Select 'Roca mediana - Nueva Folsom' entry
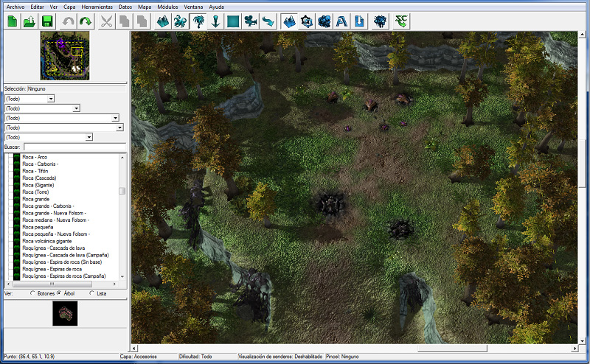The height and width of the screenshot is (364, 590). pos(55,220)
